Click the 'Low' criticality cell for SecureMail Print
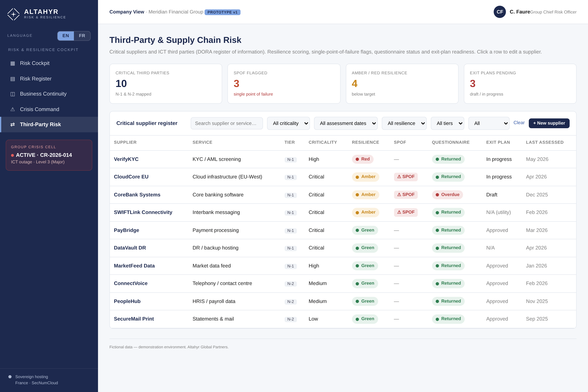 (x=313, y=319)
